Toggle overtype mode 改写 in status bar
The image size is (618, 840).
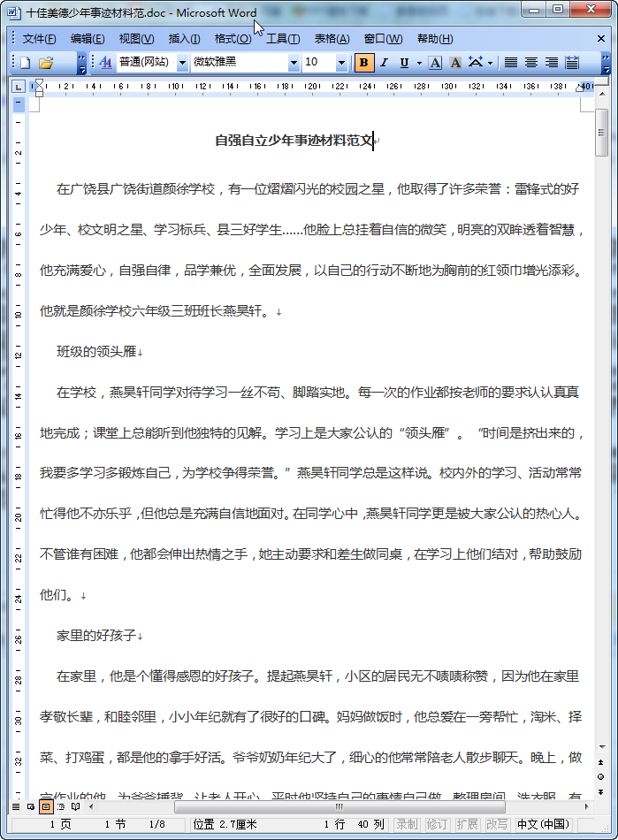click(x=497, y=824)
